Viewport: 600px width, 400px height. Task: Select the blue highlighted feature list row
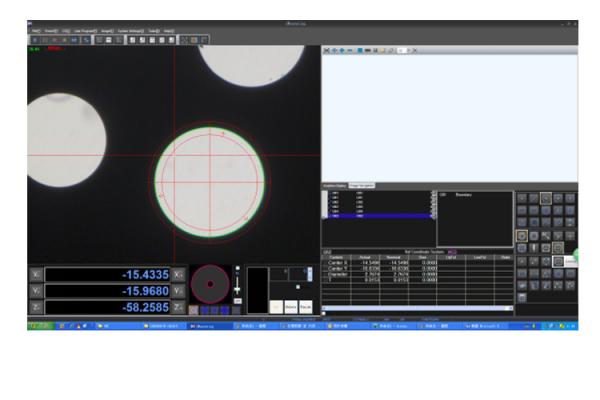point(379,216)
